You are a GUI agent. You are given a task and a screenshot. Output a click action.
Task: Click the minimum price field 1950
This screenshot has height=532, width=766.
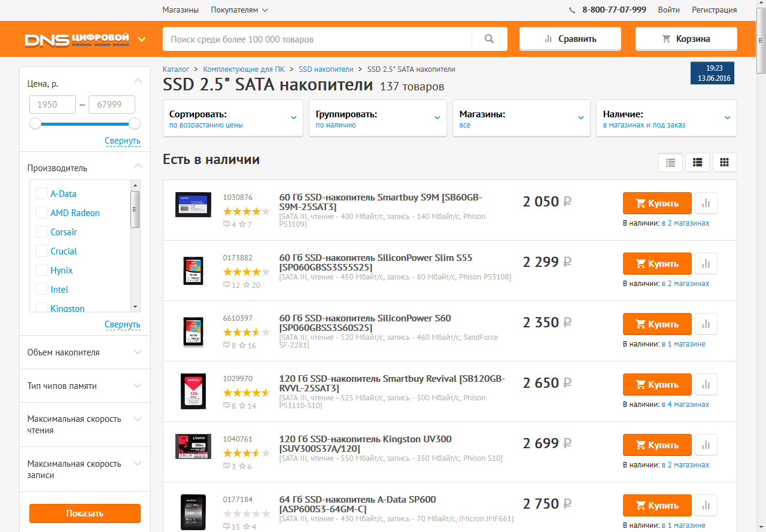[x=53, y=105]
